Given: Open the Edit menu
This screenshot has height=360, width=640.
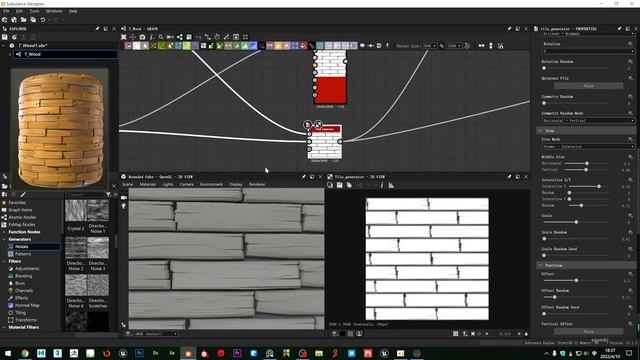Looking at the screenshot, I should (19, 11).
